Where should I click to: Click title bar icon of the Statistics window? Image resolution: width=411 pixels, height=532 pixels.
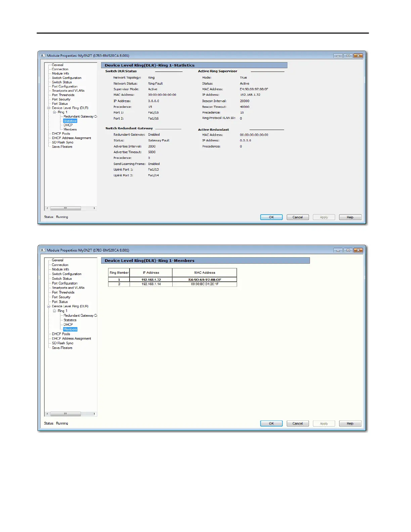43,56
